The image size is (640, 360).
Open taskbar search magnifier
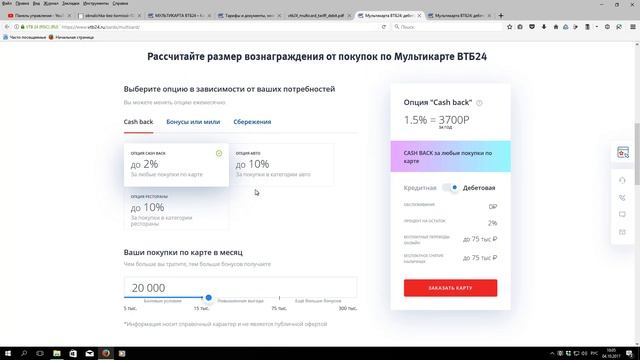coord(24,353)
